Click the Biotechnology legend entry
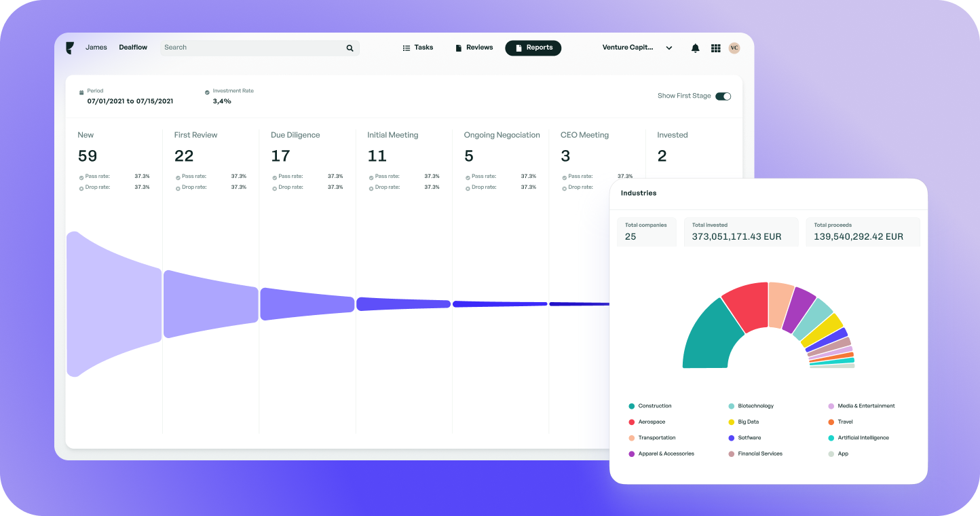The height and width of the screenshot is (516, 980). pos(751,406)
